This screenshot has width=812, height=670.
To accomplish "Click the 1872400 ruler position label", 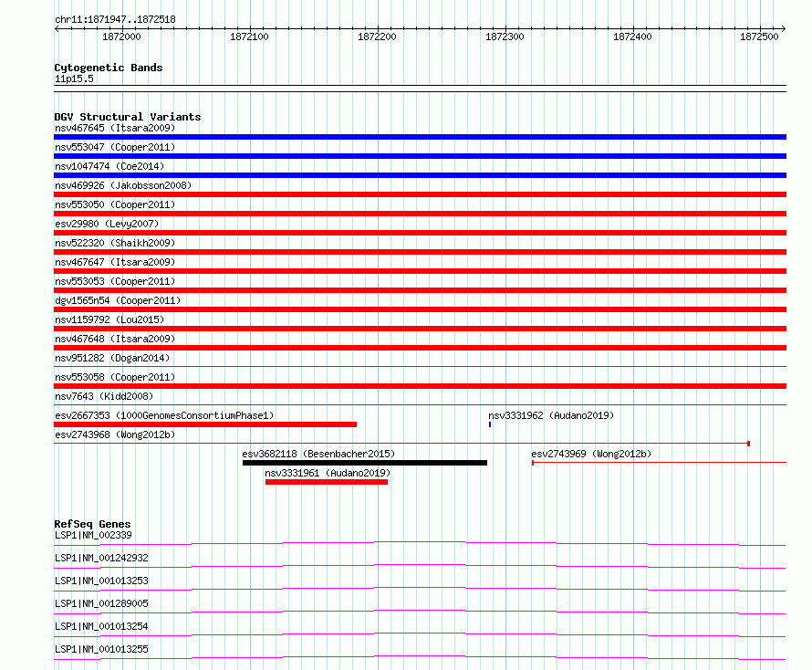I will [632, 37].
